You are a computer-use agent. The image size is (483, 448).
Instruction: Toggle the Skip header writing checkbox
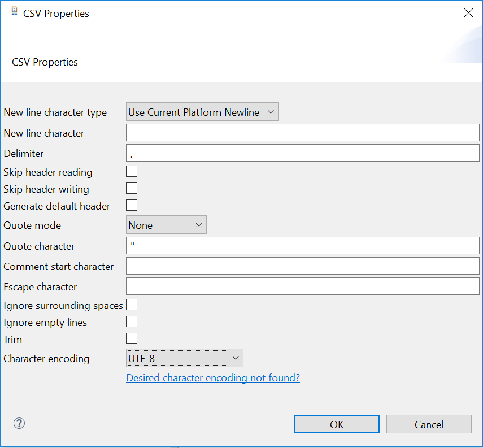click(x=132, y=189)
